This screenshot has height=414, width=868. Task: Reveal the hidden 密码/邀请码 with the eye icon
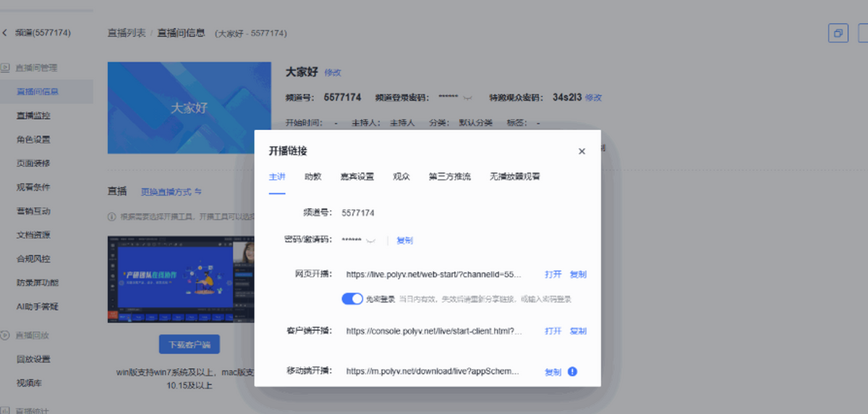372,240
